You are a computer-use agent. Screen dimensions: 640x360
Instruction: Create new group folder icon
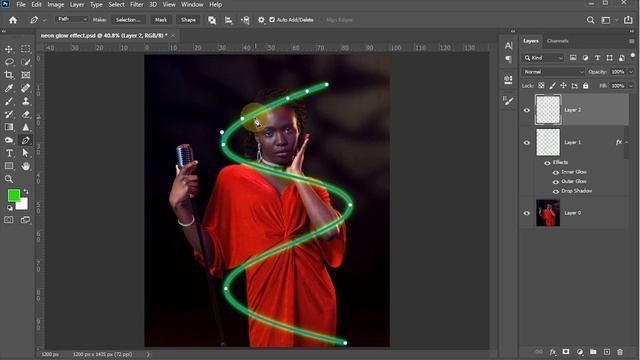(593, 352)
